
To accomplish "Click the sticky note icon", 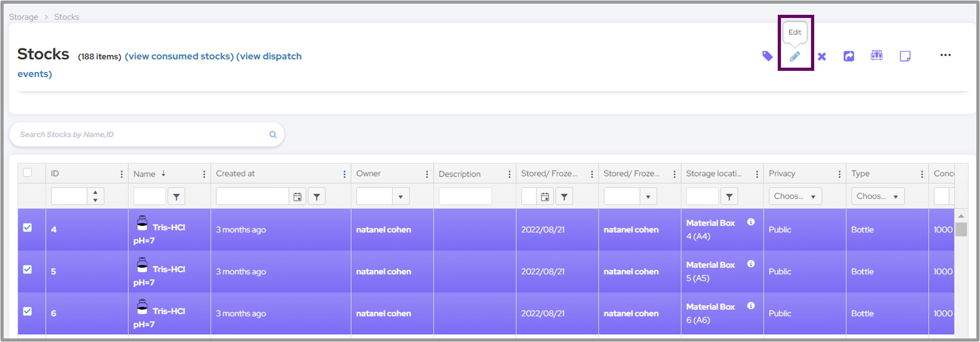I will tap(905, 56).
